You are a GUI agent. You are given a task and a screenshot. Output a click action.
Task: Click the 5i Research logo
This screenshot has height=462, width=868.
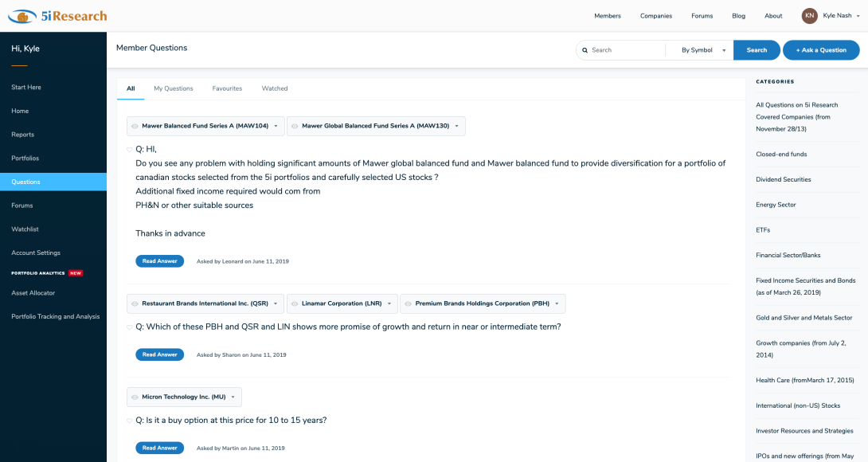pyautogui.click(x=57, y=16)
